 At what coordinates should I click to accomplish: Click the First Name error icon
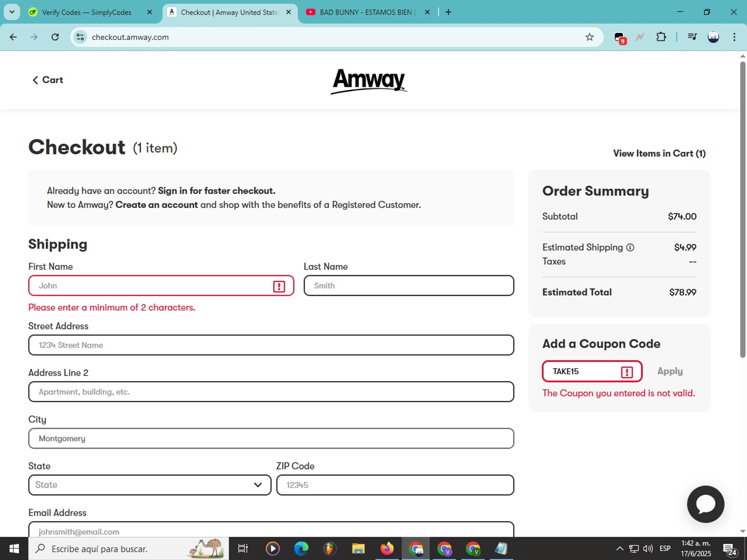click(279, 286)
